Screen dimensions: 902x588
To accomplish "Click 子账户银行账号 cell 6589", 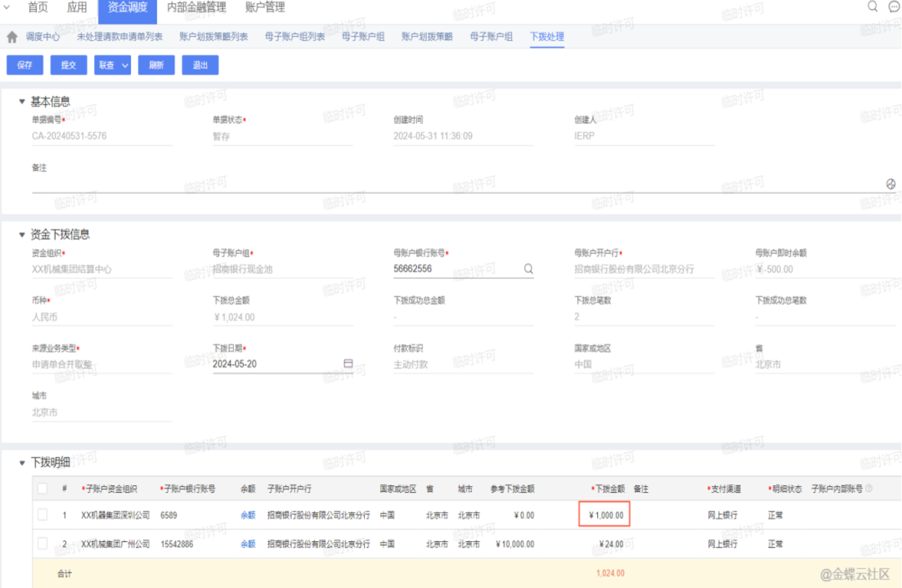I will 169,515.
